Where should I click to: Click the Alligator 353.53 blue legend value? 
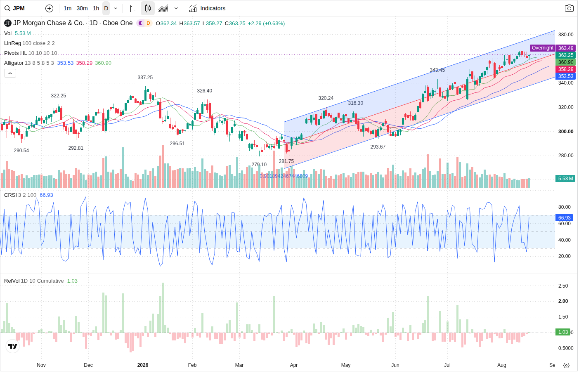65,63
